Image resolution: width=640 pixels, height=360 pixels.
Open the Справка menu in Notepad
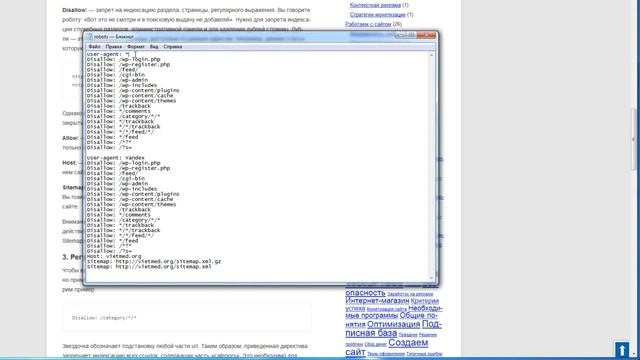(173, 47)
